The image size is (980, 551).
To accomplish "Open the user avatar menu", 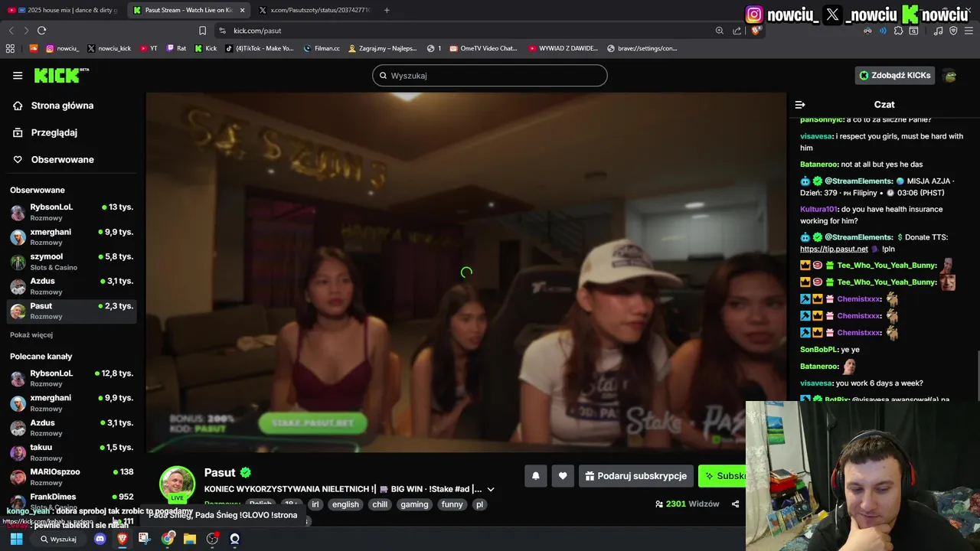I will [x=950, y=75].
